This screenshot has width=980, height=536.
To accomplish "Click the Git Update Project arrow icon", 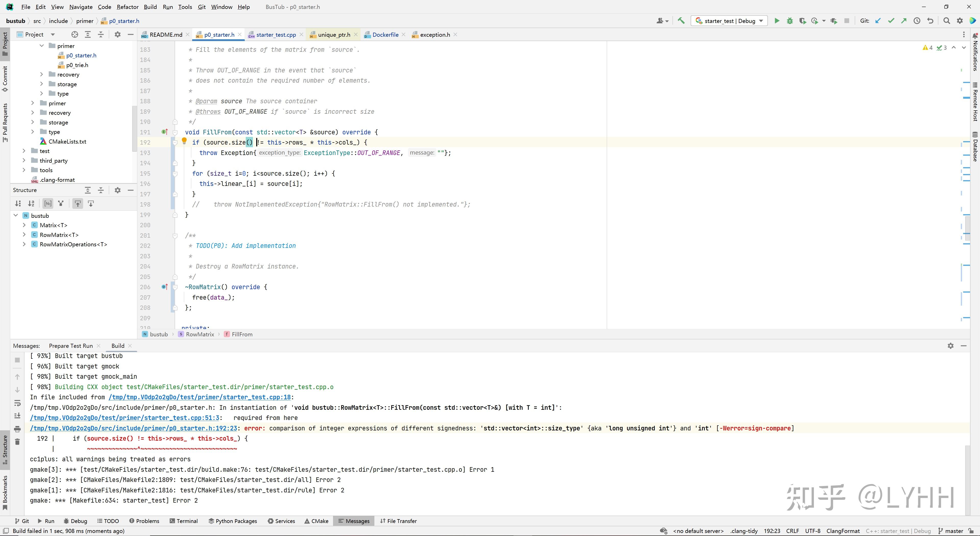I will pos(878,21).
